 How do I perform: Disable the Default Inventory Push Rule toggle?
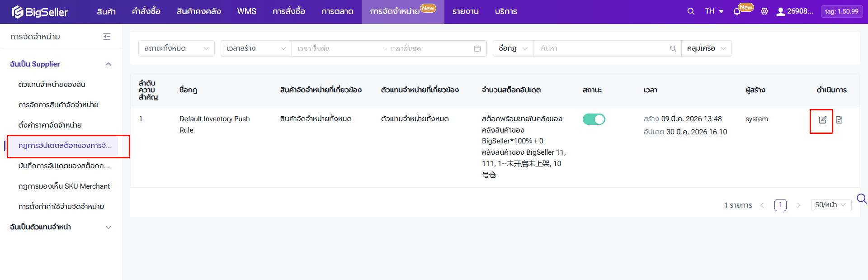tap(594, 119)
